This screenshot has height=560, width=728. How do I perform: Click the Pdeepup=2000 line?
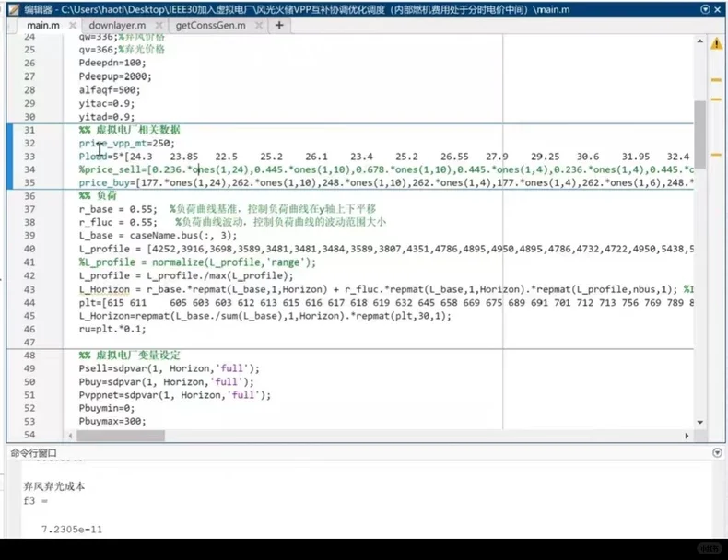115,76
